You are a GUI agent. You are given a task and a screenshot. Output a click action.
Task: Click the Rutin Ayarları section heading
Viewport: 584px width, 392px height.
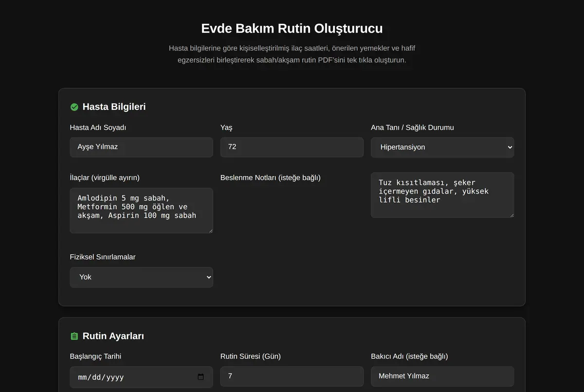pos(113,336)
